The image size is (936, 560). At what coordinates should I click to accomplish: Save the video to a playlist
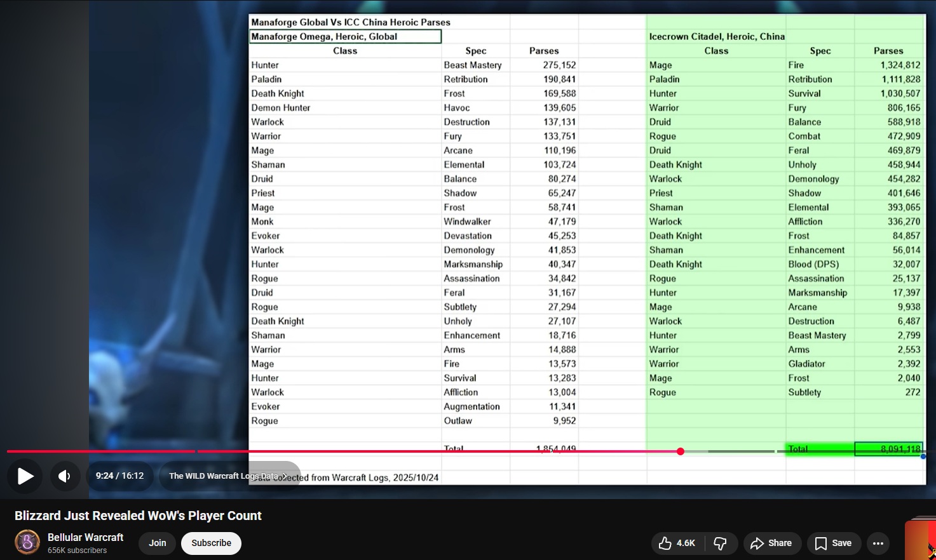(834, 543)
